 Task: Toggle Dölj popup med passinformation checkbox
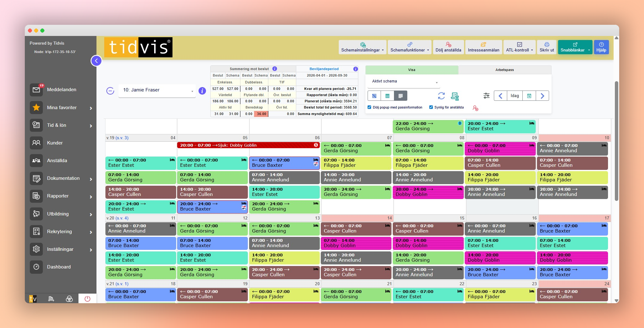pos(369,107)
